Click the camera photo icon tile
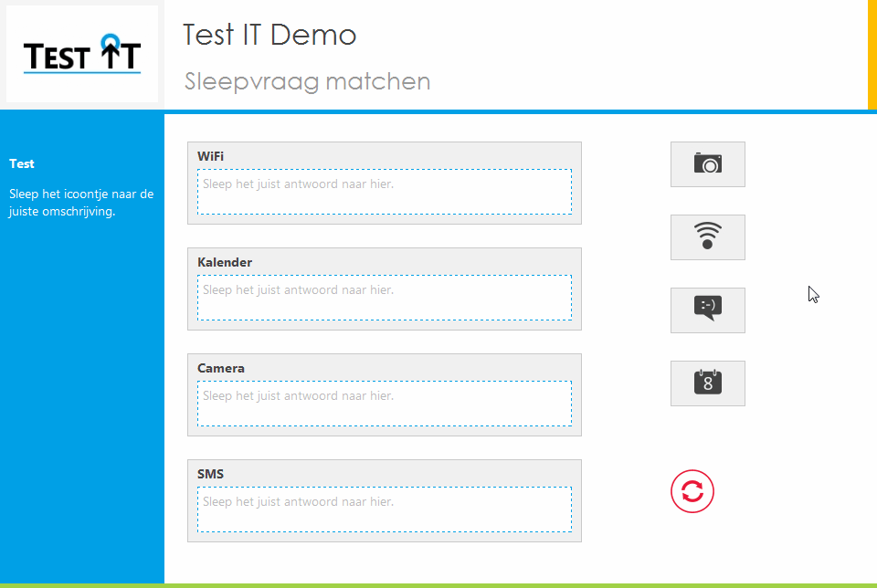The height and width of the screenshot is (588, 877). [x=708, y=164]
